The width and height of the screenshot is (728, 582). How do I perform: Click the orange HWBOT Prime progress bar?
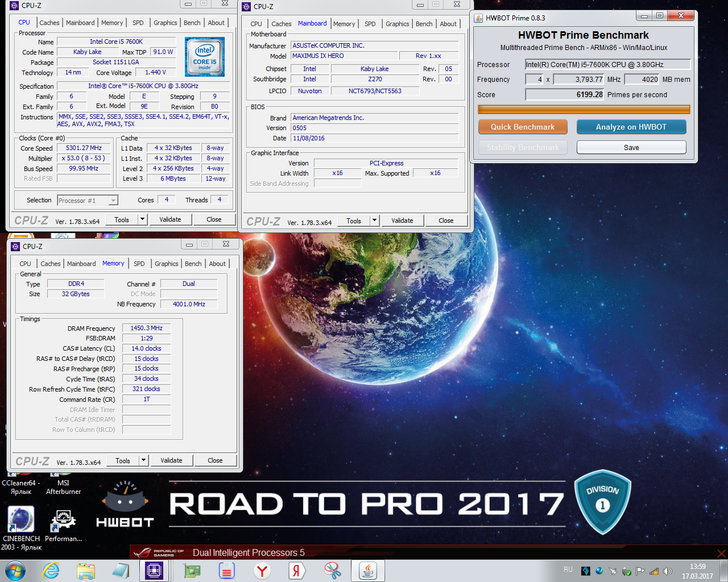(584, 109)
